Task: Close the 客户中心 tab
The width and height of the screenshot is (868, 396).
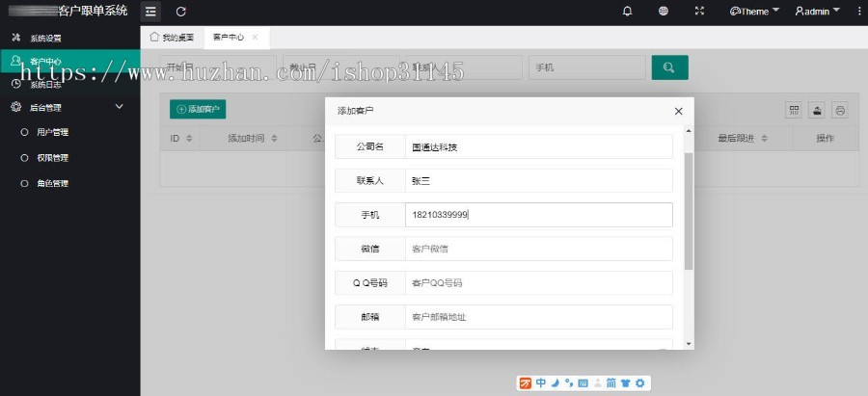Action: (255, 37)
